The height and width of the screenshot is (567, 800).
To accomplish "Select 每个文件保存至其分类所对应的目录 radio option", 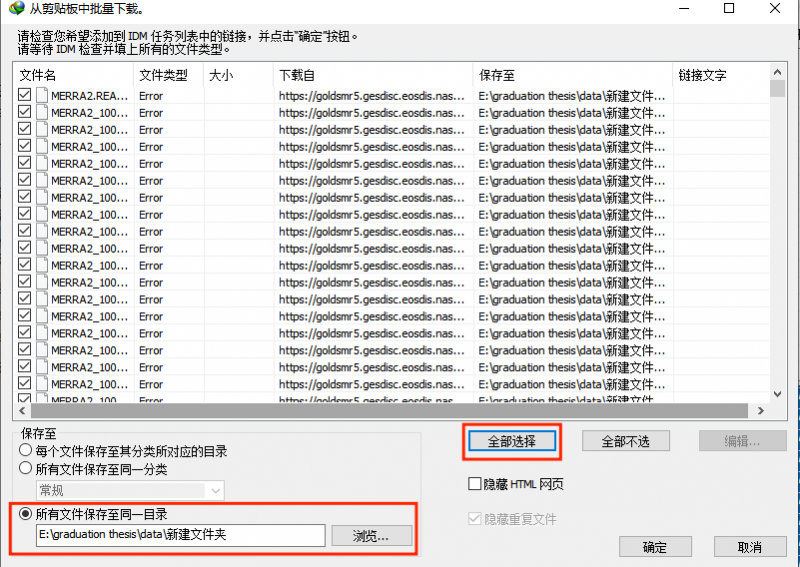I will click(x=26, y=451).
